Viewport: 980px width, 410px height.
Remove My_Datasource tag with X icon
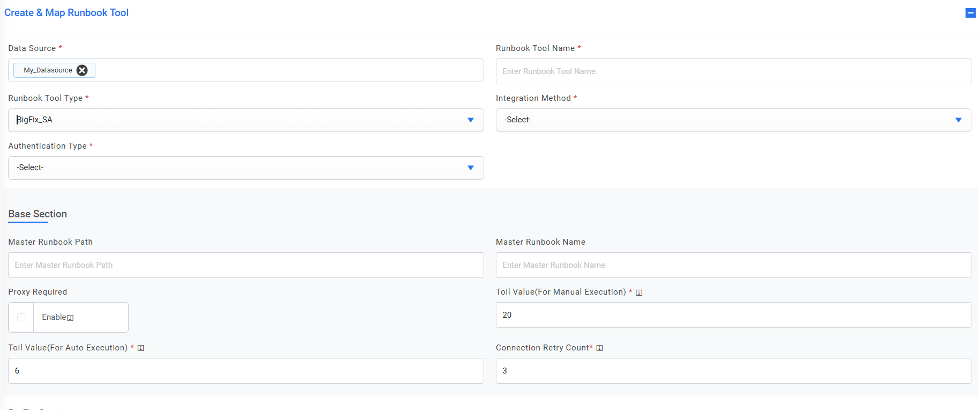click(82, 70)
